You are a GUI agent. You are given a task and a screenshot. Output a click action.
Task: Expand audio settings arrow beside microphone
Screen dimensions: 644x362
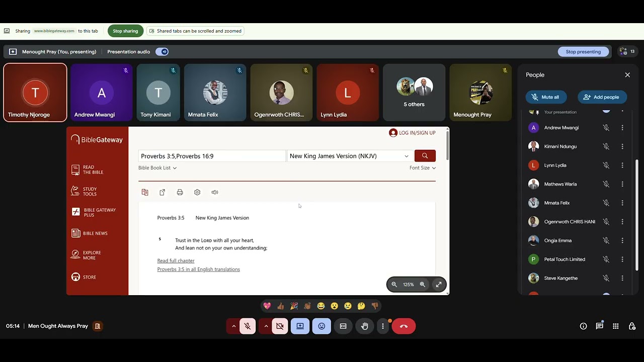tap(233, 326)
